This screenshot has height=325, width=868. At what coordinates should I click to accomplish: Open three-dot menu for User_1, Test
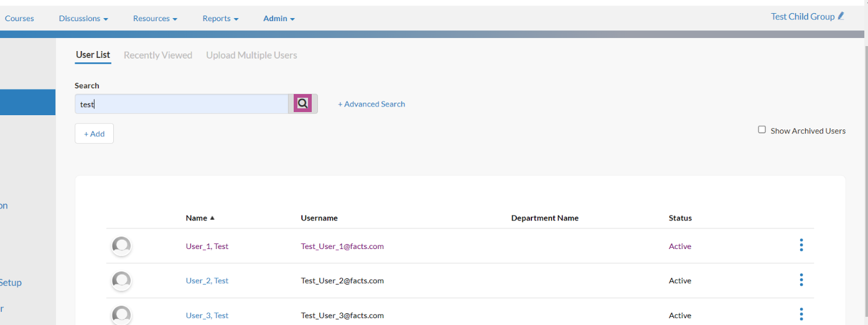[801, 245]
